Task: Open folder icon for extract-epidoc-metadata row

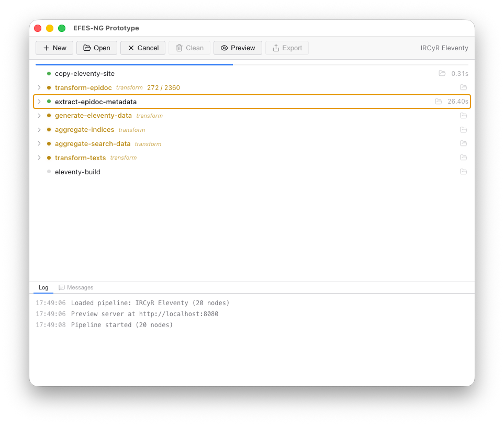Action: pos(438,102)
